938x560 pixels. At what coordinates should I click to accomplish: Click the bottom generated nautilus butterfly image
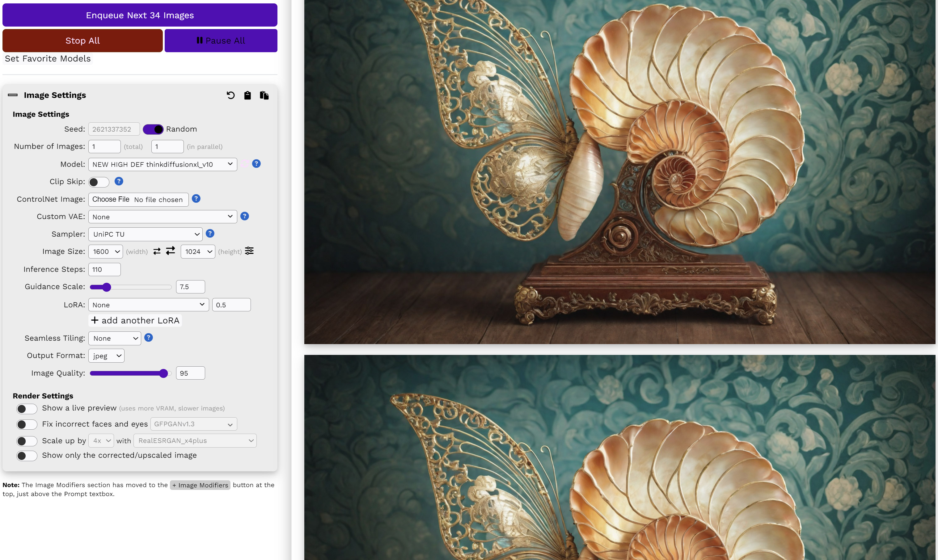[620, 457]
